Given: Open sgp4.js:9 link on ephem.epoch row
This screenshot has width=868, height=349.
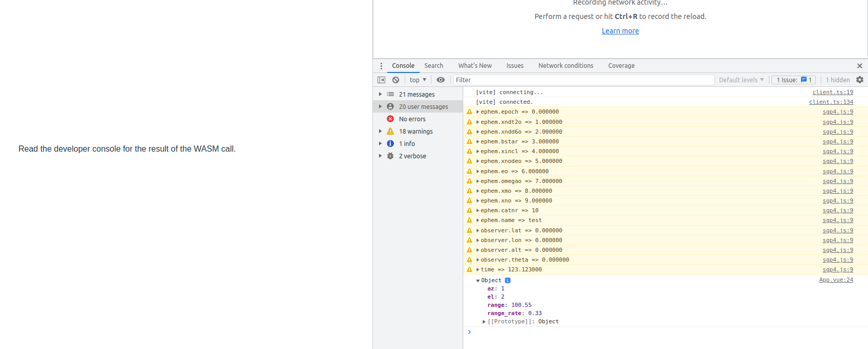Looking at the screenshot, I should pos(838,112).
